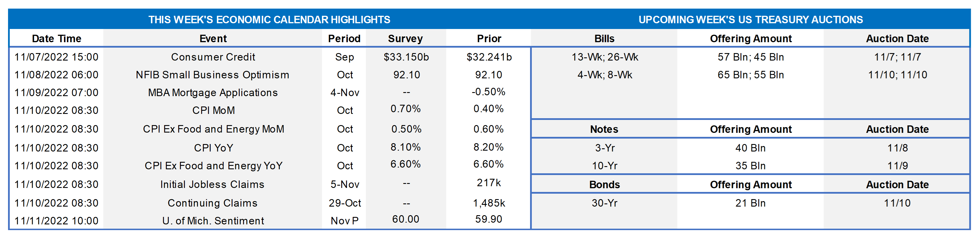Select the Survey column header
The height and width of the screenshot is (239, 980).
pyautogui.click(x=405, y=38)
